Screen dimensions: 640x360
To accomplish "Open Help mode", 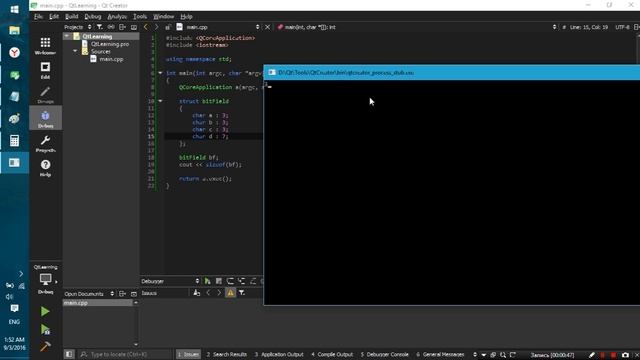I will [45, 168].
